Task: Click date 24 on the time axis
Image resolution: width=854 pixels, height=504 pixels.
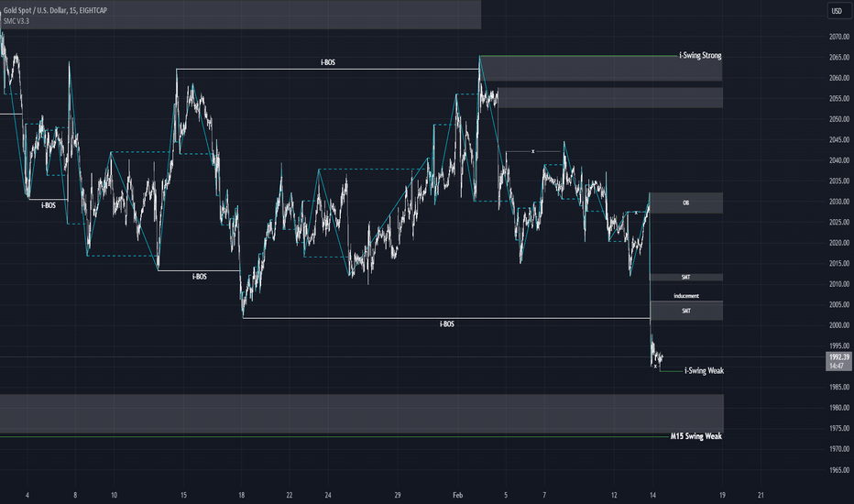Action: (x=328, y=495)
